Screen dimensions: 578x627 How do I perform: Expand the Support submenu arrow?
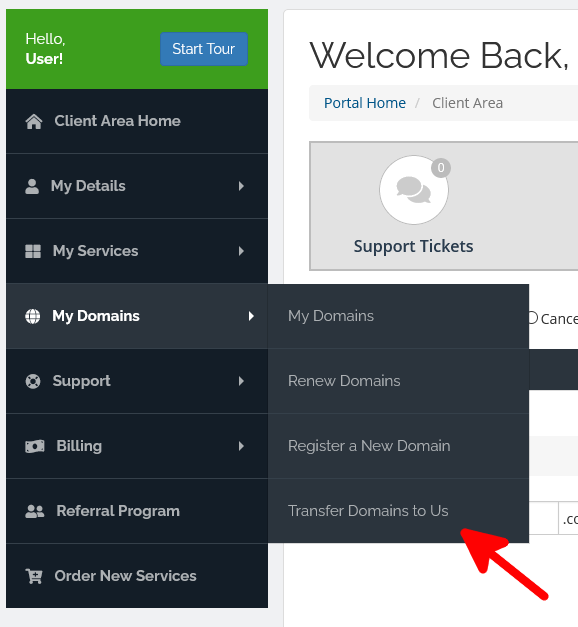(x=241, y=381)
